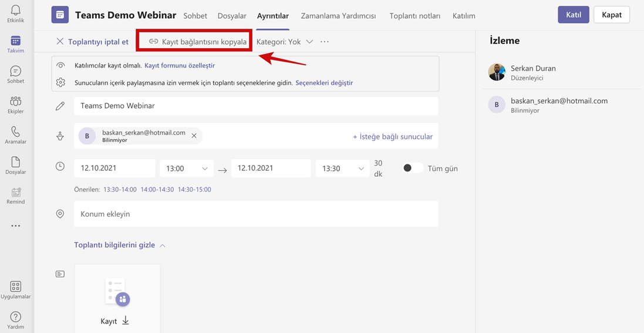Click the X icon of Toplantıyı iptal et
The image size is (644, 333).
(60, 42)
